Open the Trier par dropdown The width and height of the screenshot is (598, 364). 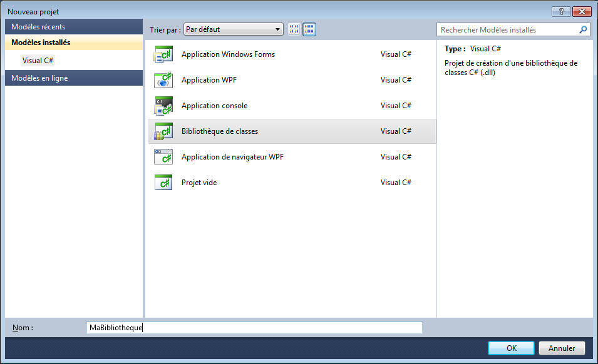[234, 29]
